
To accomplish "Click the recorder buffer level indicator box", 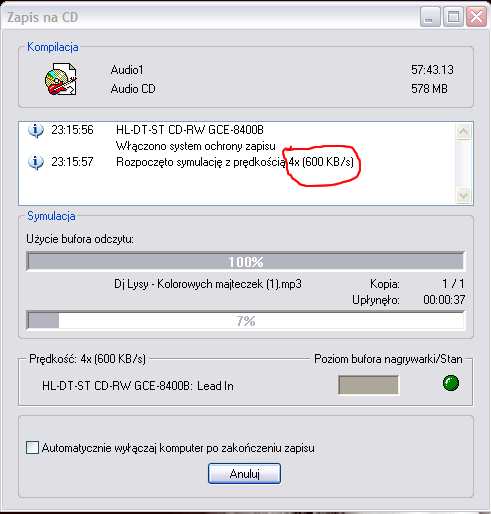I will tap(368, 385).
